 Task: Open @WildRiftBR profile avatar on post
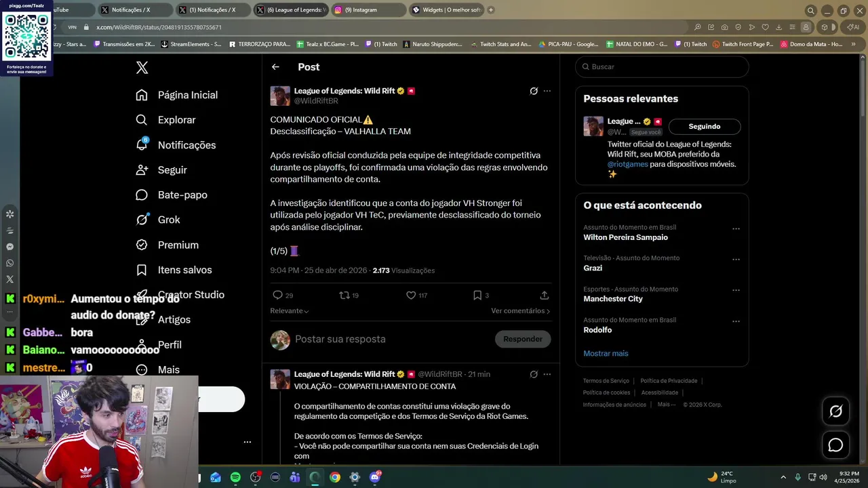pos(280,96)
